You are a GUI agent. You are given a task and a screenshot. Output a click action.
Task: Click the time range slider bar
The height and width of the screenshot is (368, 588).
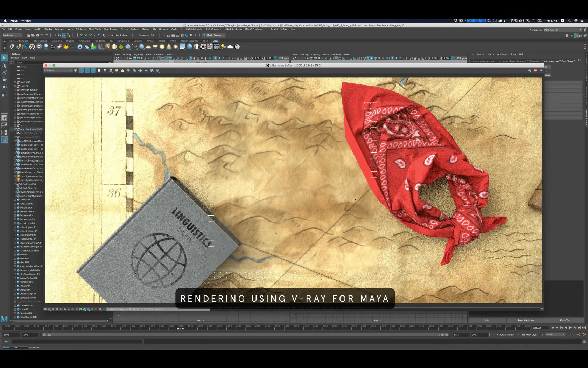(x=245, y=335)
